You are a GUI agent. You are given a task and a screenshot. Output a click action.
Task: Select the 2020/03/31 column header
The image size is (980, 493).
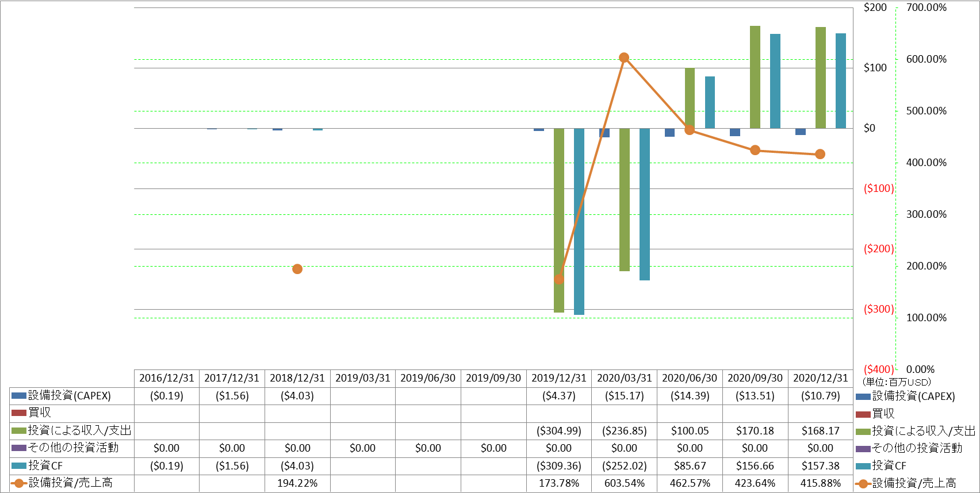coord(625,378)
